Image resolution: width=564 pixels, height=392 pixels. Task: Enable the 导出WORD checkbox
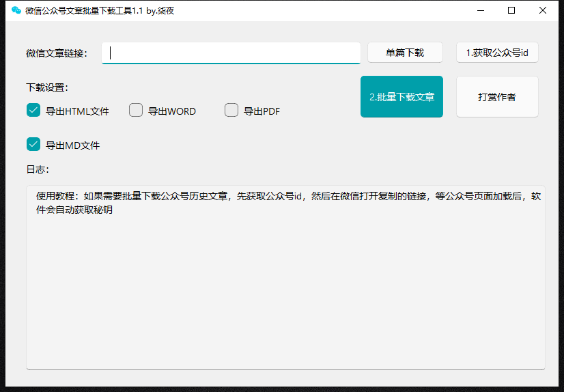pos(136,110)
